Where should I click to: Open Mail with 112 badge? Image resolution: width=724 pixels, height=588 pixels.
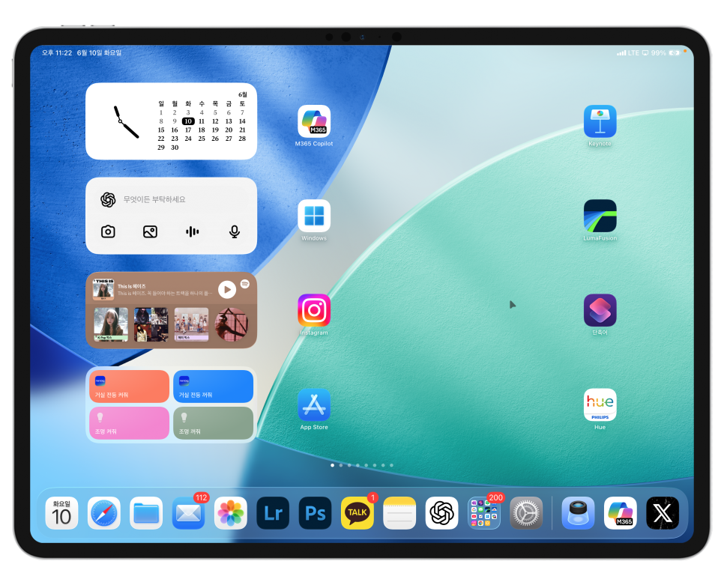188,513
